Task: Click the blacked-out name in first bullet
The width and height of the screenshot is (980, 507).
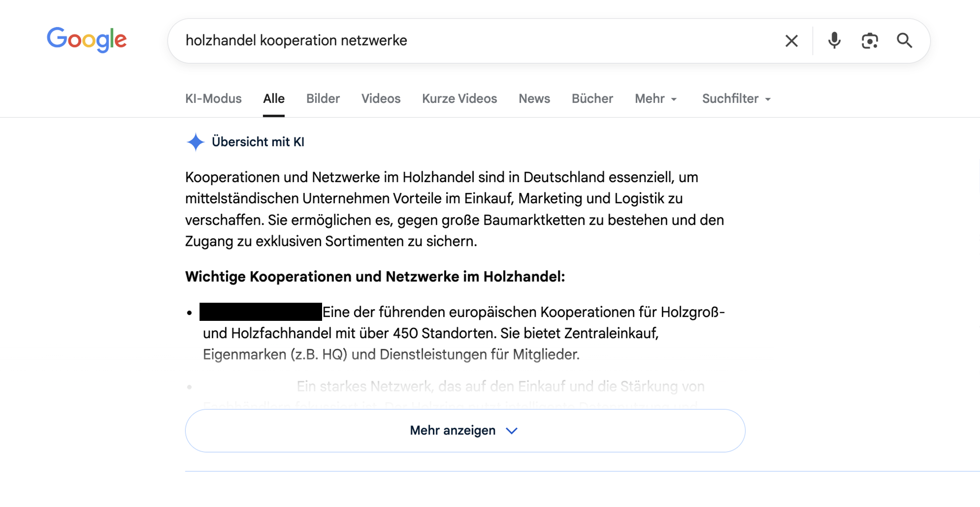Action: tap(260, 312)
